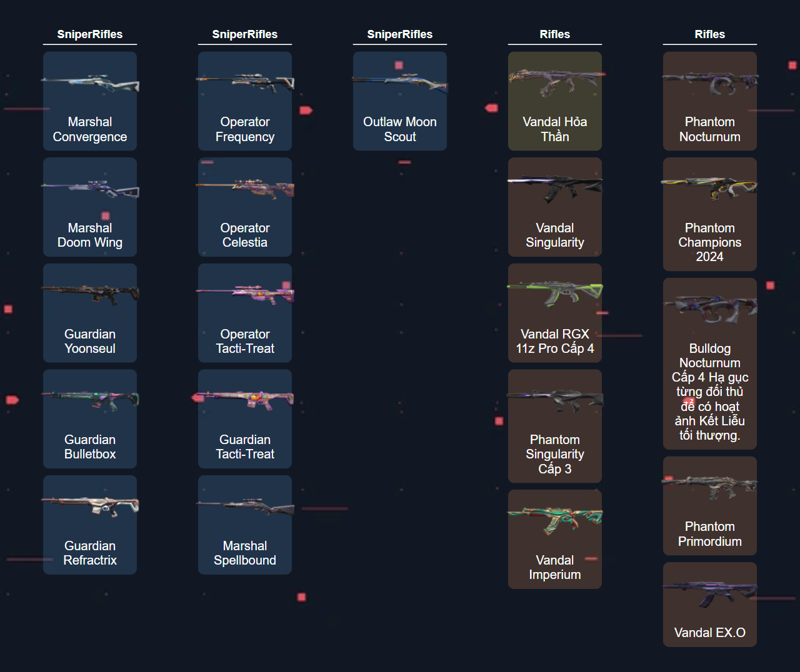Select the Guardian Tacti-Treat skin image

point(245,400)
